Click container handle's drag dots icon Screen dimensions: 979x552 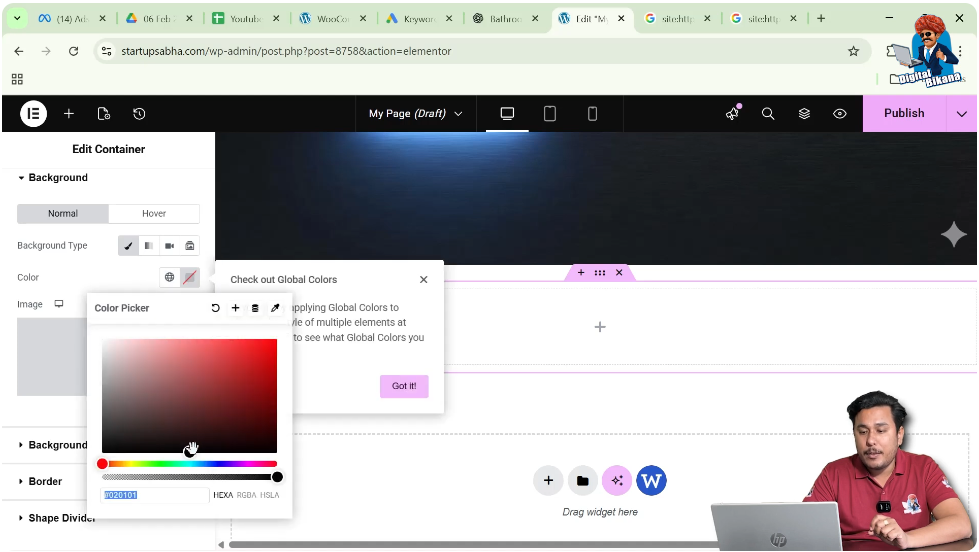(600, 272)
